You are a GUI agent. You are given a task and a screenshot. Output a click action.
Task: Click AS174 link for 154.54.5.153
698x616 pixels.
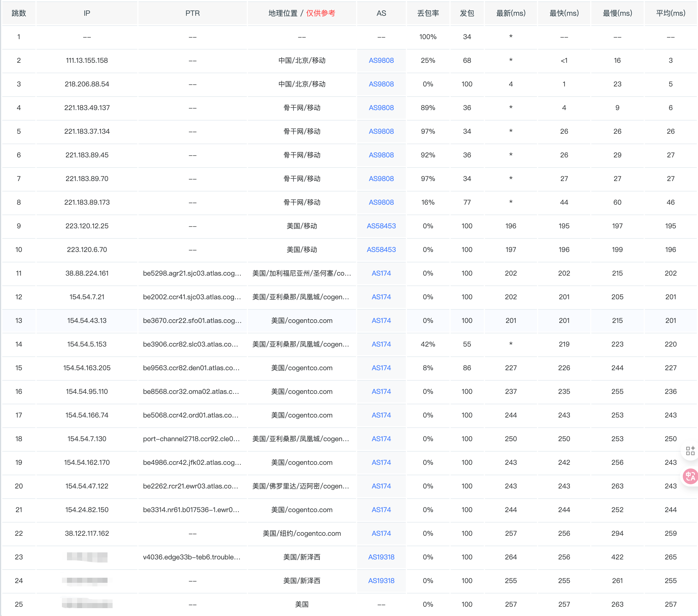(381, 344)
